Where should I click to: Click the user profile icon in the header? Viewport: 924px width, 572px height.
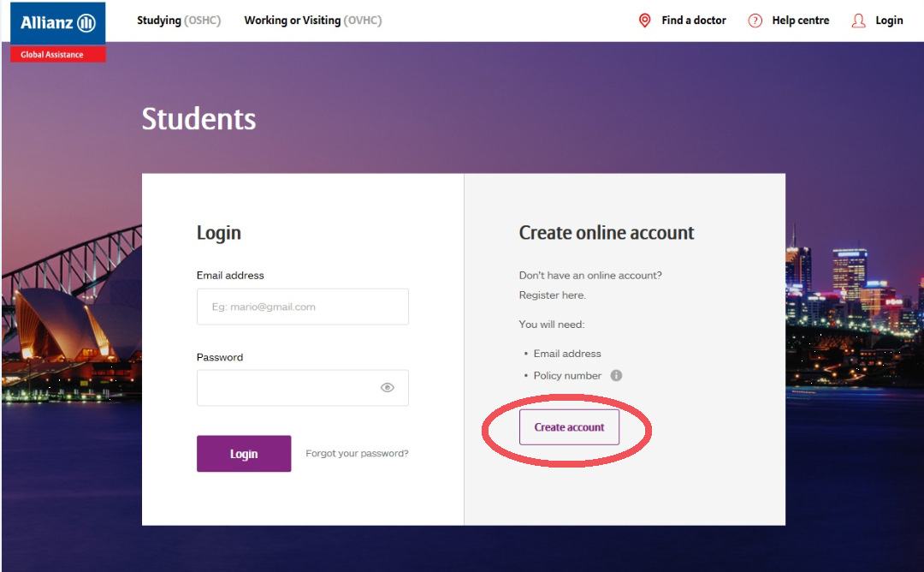click(858, 21)
